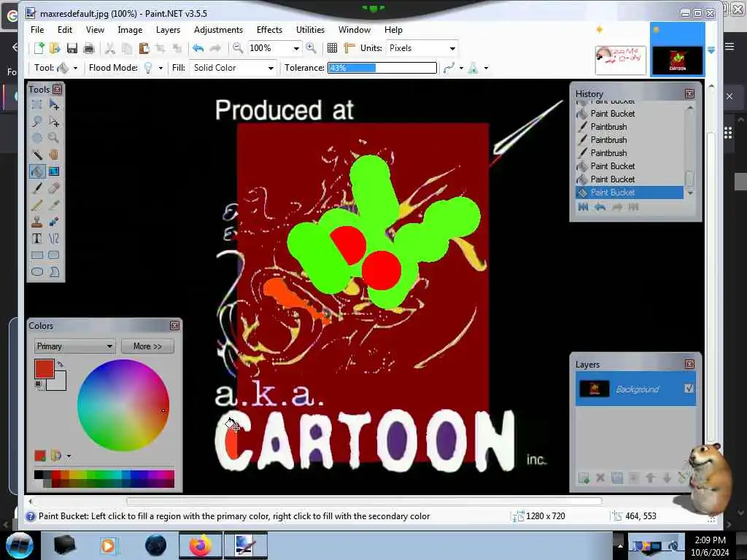Select the last Paint Bucket history entry

630,192
